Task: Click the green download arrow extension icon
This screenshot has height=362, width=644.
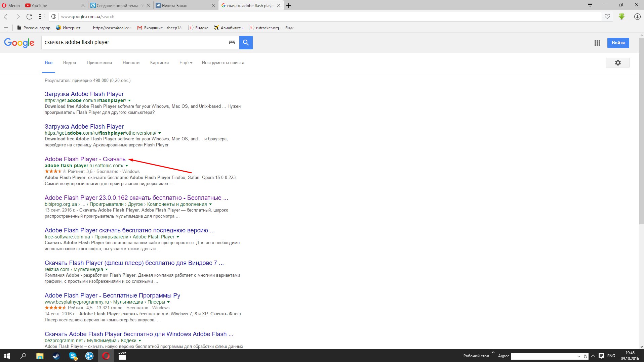Action: 621,16
